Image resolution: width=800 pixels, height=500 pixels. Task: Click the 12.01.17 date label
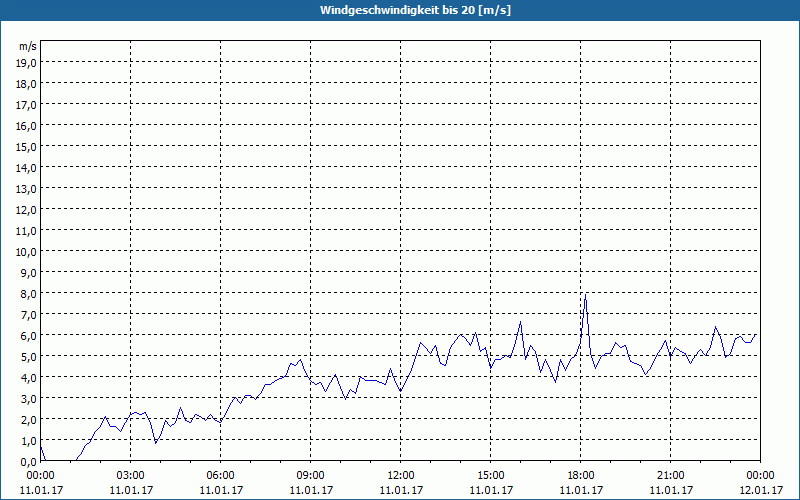[761, 490]
